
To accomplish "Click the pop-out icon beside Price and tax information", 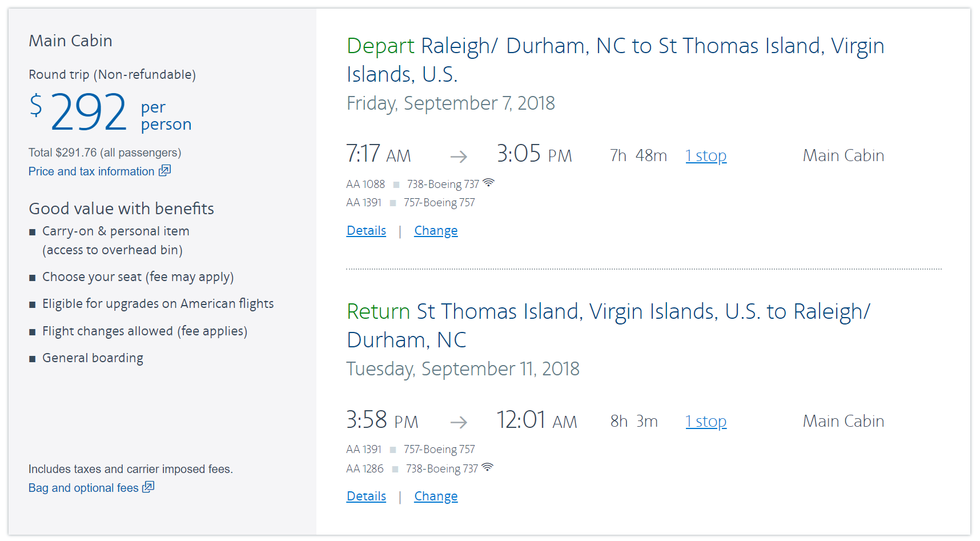I will point(164,170).
